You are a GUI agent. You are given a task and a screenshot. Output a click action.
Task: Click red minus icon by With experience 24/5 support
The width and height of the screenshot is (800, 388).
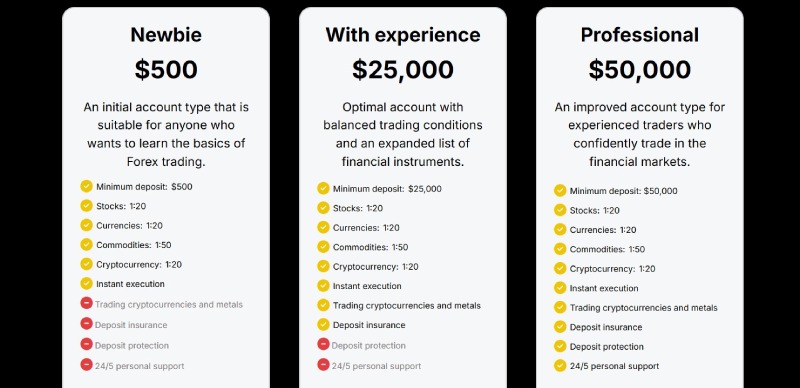tap(323, 365)
